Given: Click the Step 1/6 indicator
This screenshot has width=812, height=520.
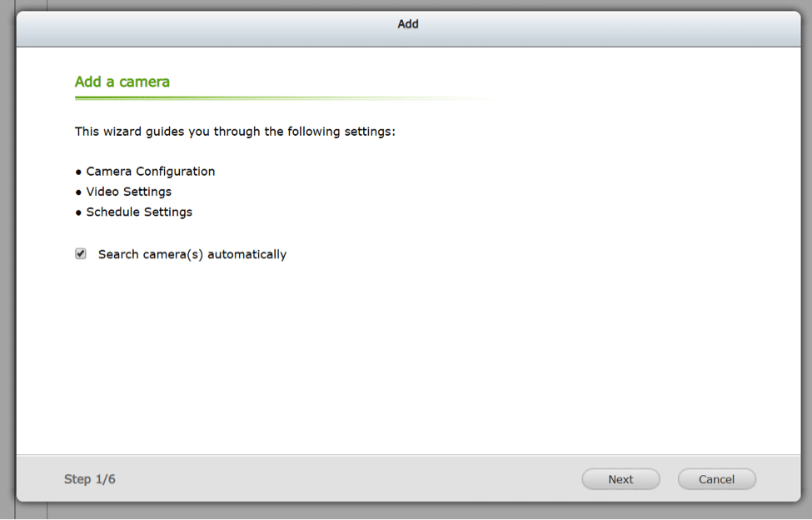Looking at the screenshot, I should click(90, 479).
